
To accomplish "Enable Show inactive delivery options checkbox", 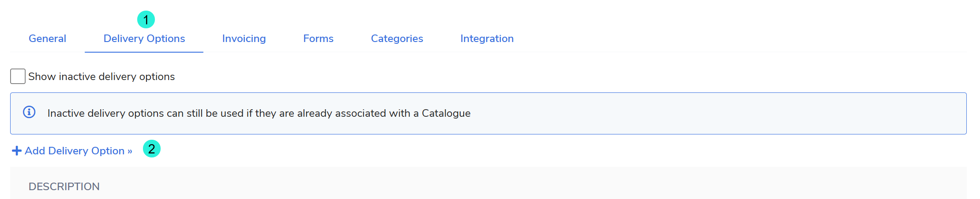I will click(18, 77).
